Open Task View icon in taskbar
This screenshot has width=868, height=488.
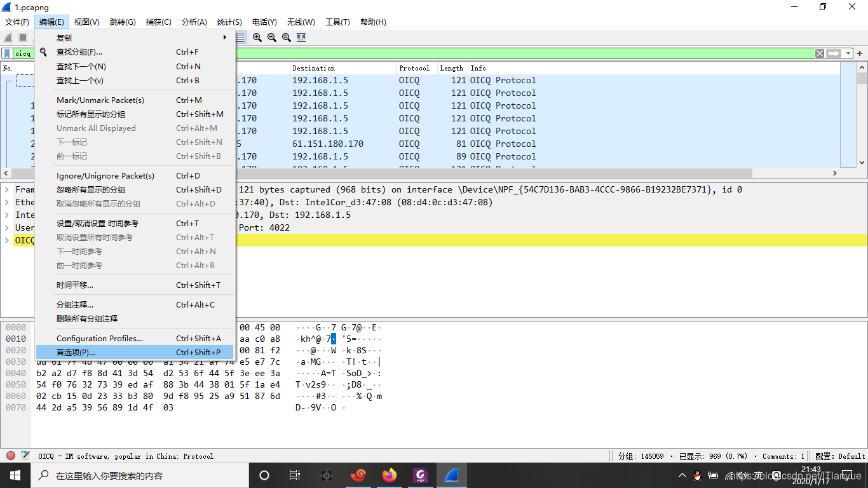click(295, 475)
